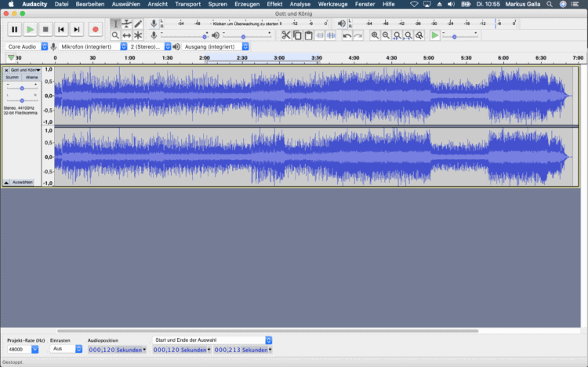The image size is (588, 367).
Task: Click the Zoom toggle icon
Action: (x=419, y=35)
